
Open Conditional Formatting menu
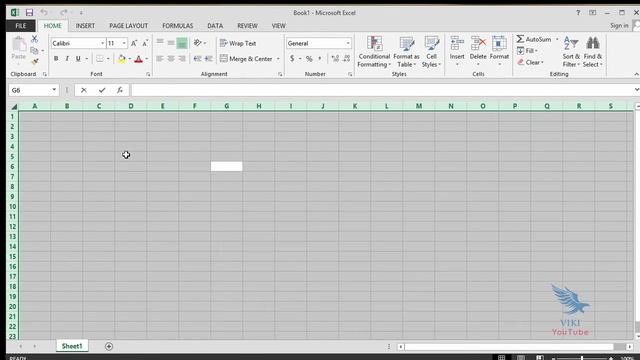coord(374,52)
